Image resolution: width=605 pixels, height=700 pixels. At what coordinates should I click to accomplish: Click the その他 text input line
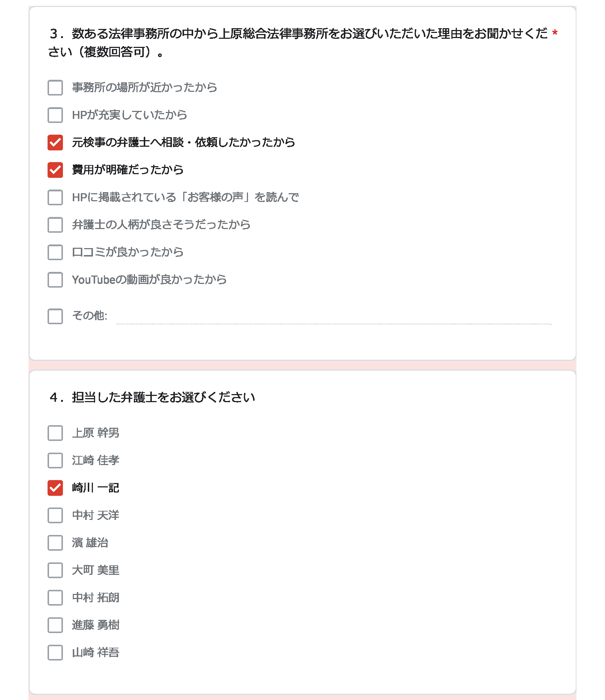click(334, 317)
